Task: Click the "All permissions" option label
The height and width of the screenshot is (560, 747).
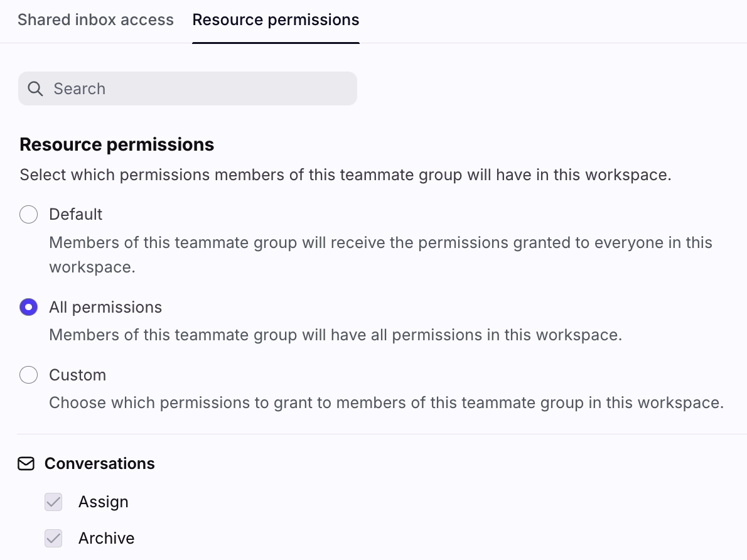Action: click(x=105, y=308)
